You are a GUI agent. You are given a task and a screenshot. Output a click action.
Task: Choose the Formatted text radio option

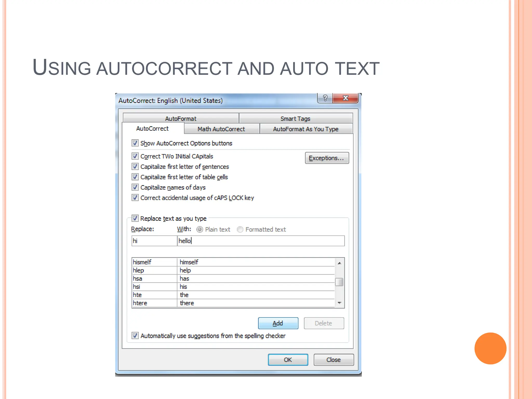click(240, 229)
